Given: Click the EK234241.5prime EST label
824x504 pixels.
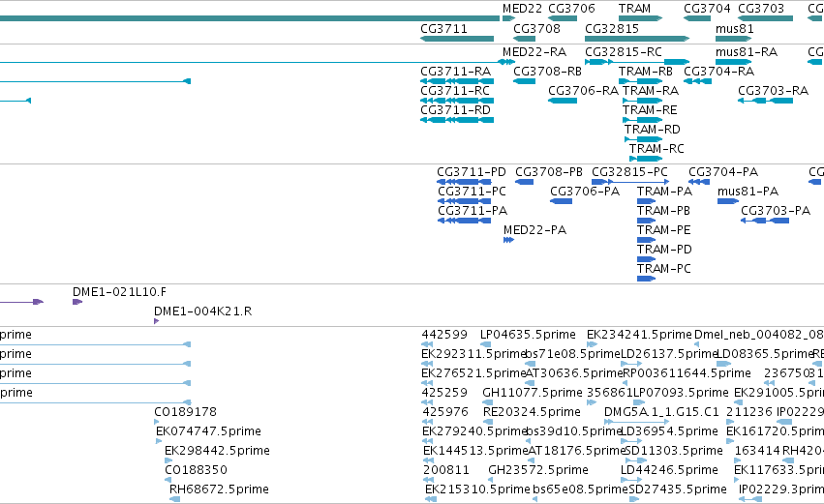Looking at the screenshot, I should coord(639,335).
